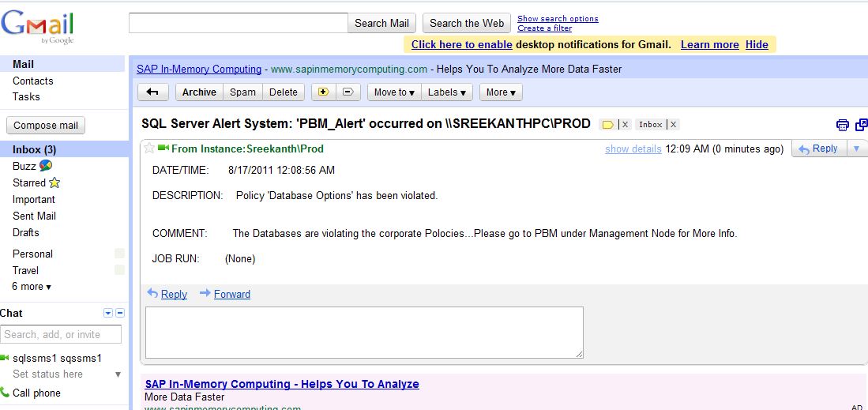
Task: Minimize the Chat panel
Action: tap(119, 314)
